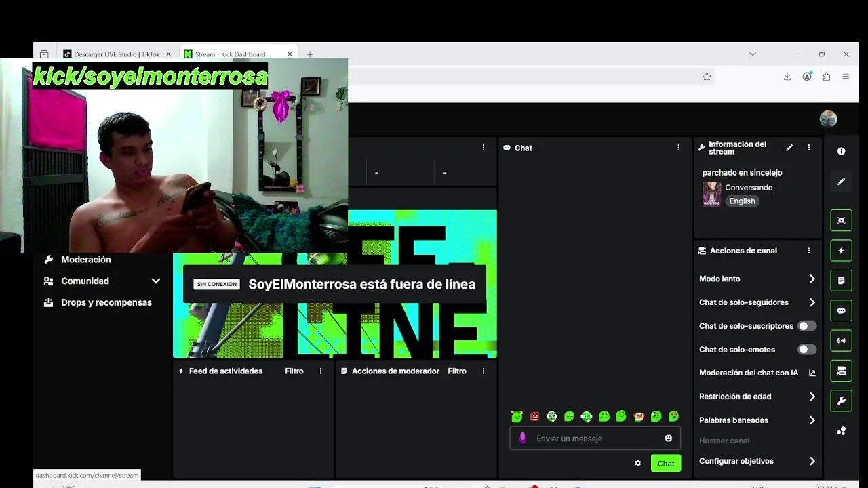Viewport: 868px width, 488px height.
Task: Click the three-dots cluster icon at sidebar bottom
Action: (x=841, y=431)
